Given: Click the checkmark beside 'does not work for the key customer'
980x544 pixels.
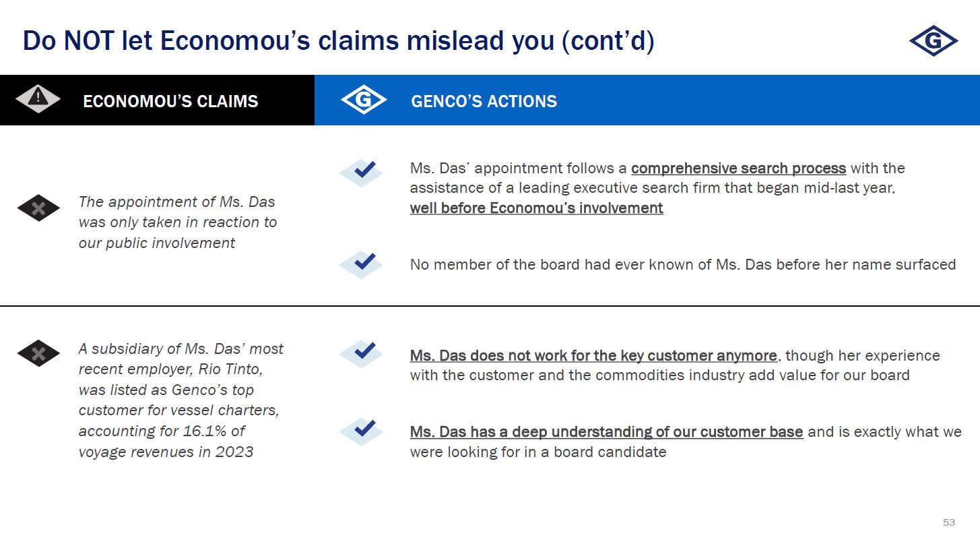Looking at the screenshot, I should 362,353.
